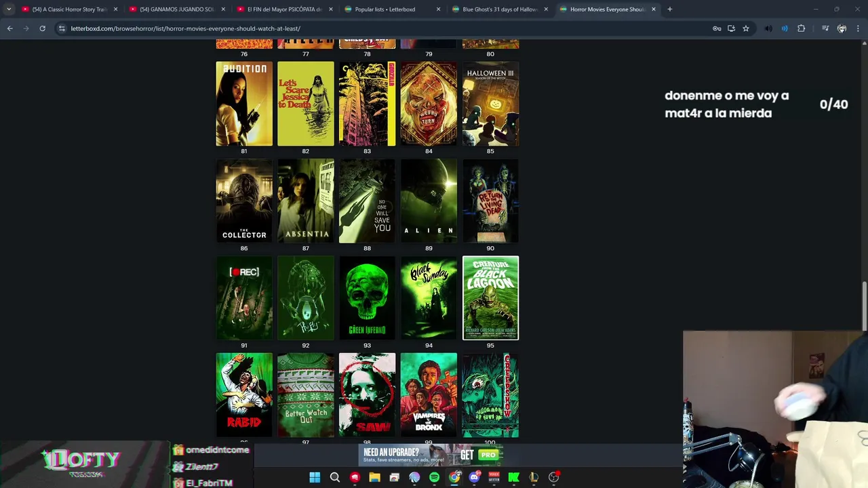Bookmark this page with the star icon
868x488 pixels.
pyautogui.click(x=746, y=28)
